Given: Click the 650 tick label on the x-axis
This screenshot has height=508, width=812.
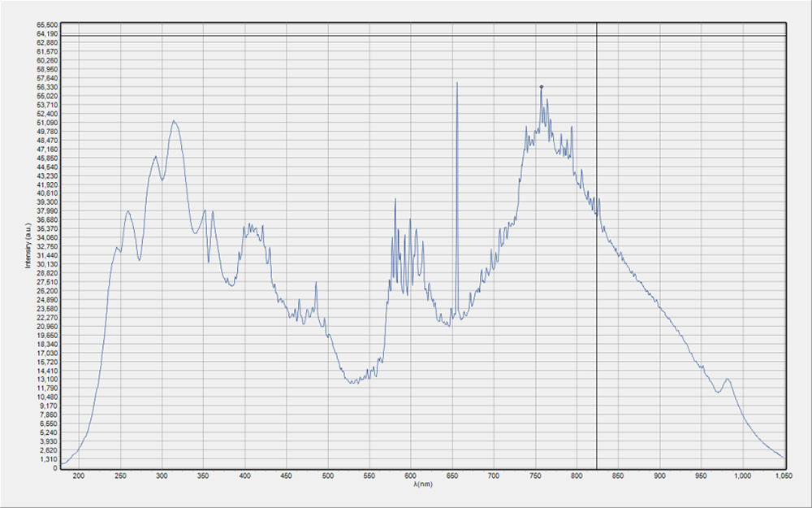Looking at the screenshot, I should point(452,477).
